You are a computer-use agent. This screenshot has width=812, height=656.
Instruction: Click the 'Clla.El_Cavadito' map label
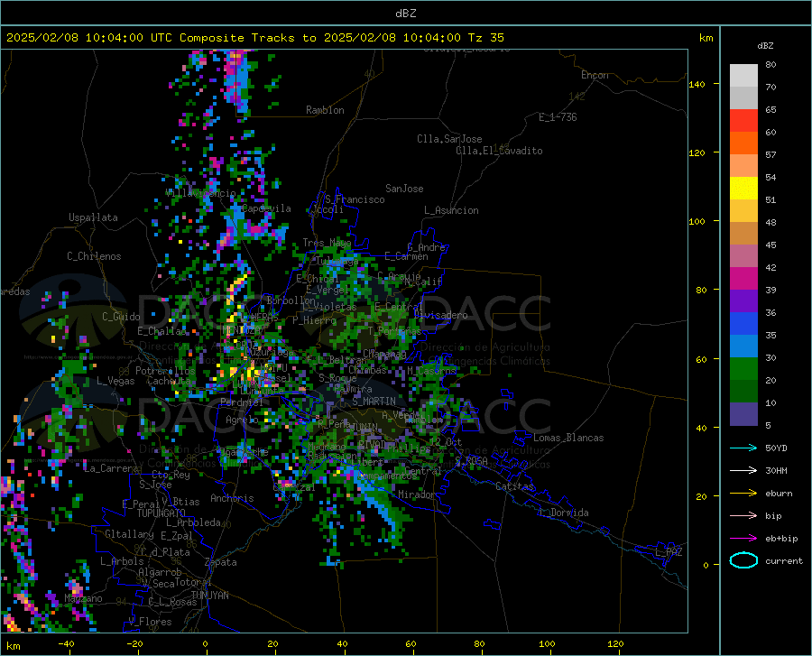coord(499,151)
